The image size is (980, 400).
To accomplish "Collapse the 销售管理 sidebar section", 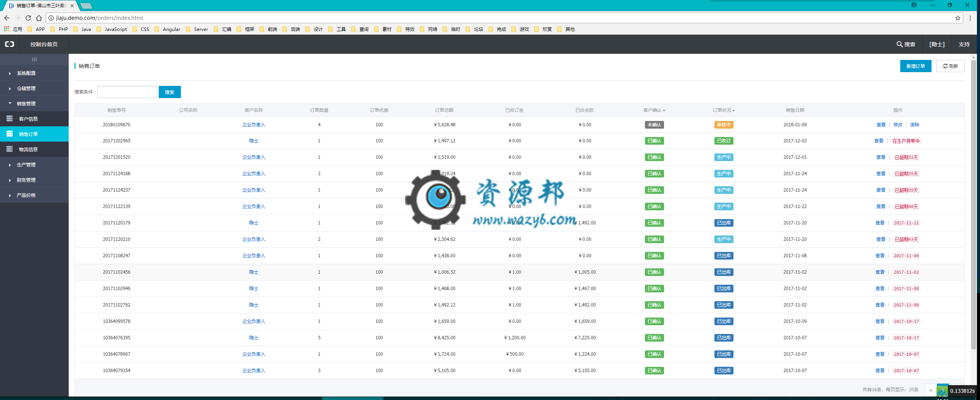I will (34, 103).
